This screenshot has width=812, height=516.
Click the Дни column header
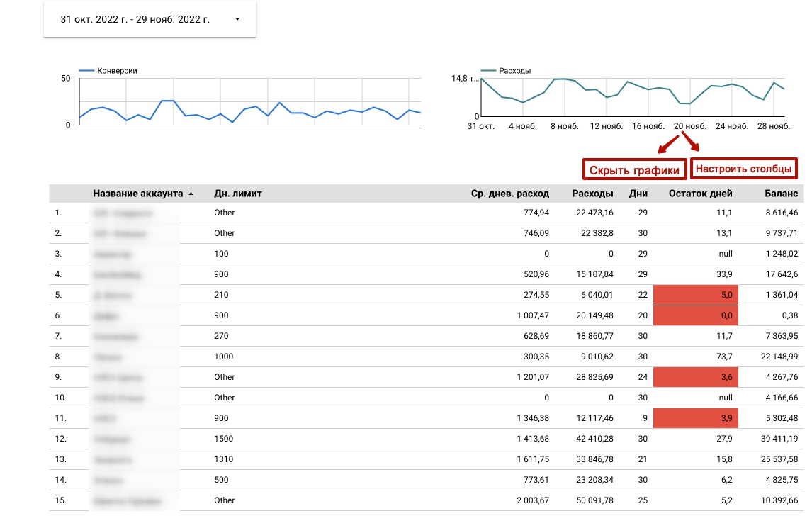tap(638, 193)
